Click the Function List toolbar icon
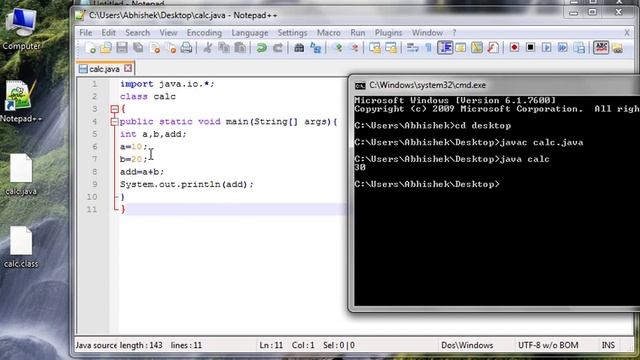 pos(493,48)
